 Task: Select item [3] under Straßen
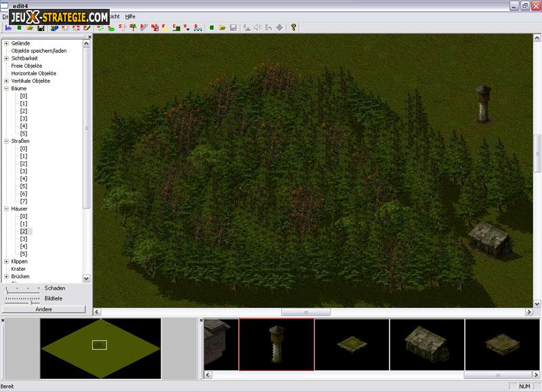click(24, 171)
